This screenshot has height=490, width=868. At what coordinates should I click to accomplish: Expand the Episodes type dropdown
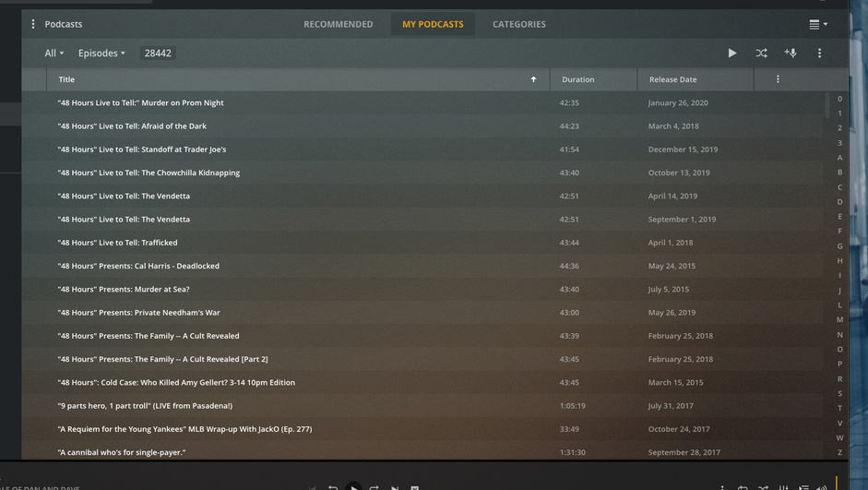pos(101,54)
